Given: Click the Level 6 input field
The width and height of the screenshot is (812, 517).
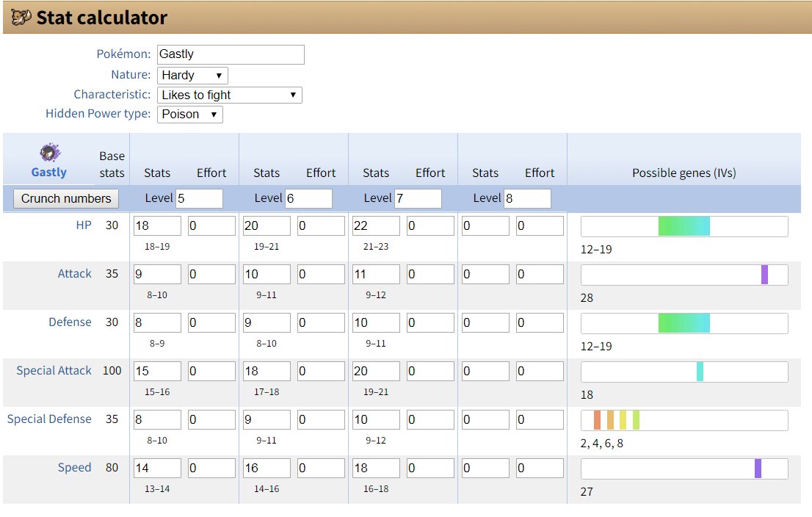Looking at the screenshot, I should (308, 198).
